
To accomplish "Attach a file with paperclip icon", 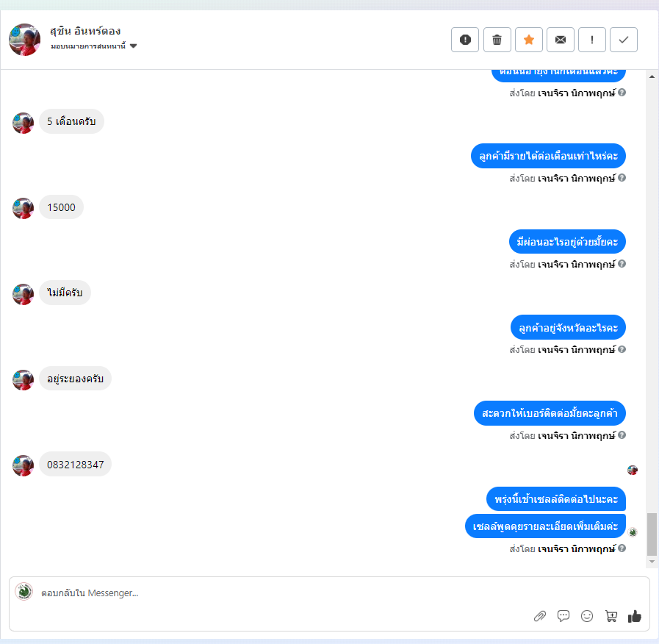I will pos(540,616).
